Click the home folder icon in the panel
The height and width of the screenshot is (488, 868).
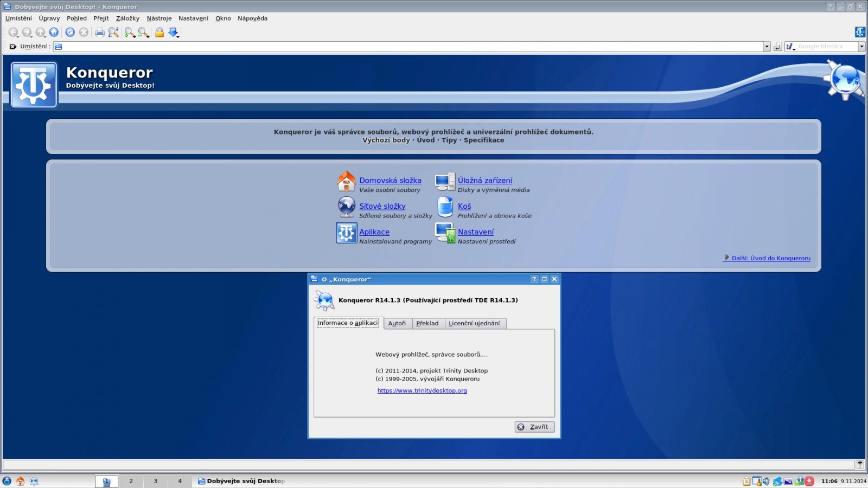(20, 481)
